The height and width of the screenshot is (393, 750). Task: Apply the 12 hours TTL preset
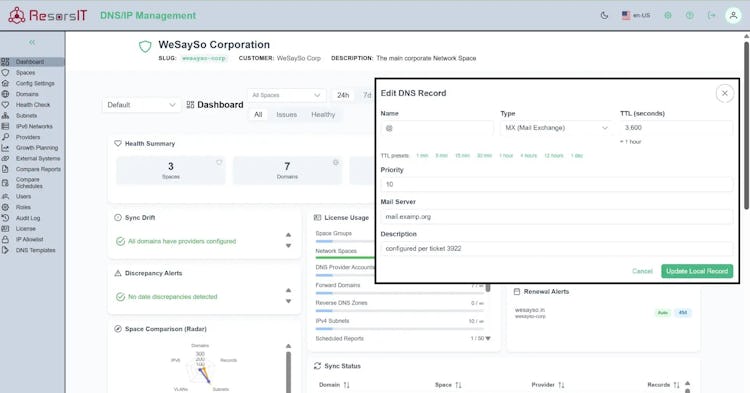pyautogui.click(x=553, y=156)
